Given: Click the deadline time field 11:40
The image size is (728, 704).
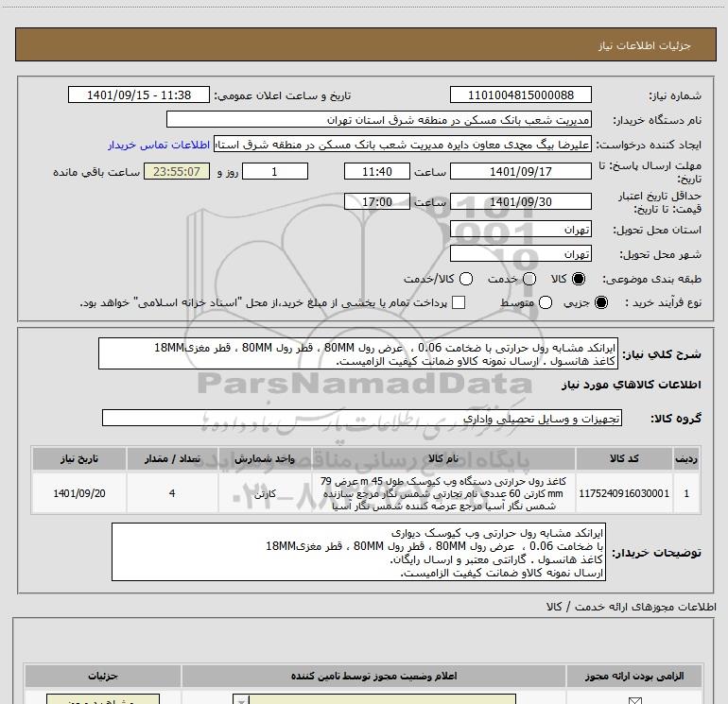Looking at the screenshot, I should click(x=377, y=172).
